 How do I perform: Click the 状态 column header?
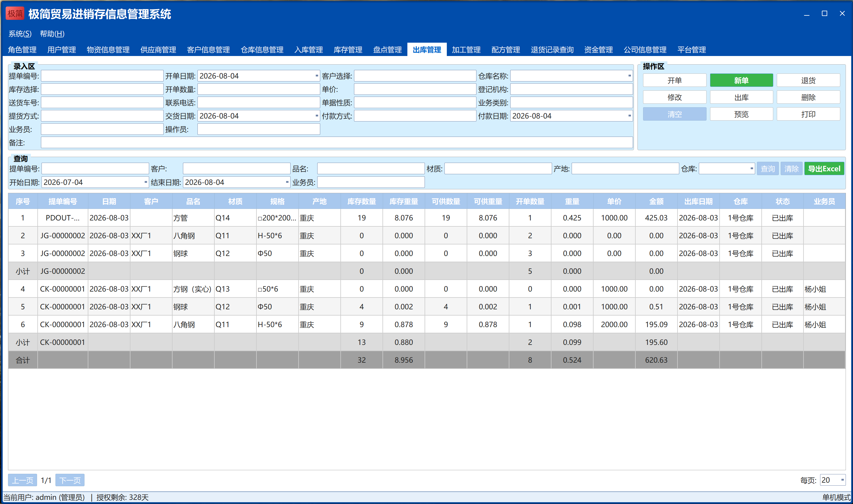[x=782, y=201]
